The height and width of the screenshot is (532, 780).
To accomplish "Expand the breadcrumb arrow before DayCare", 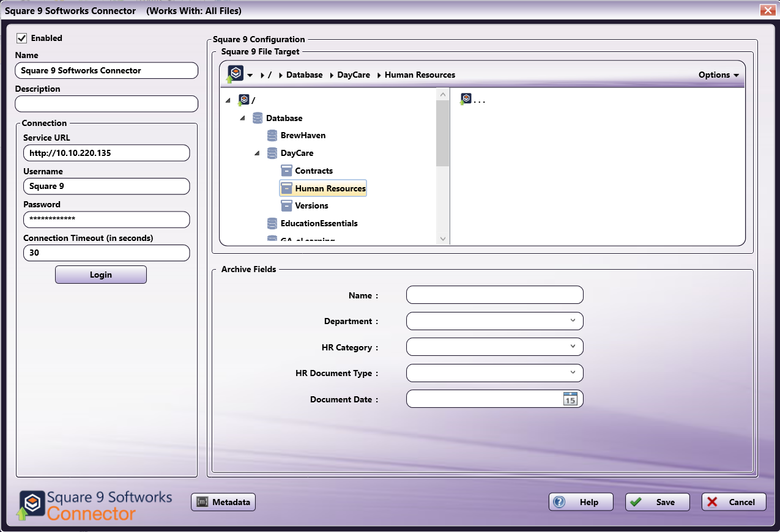I will (x=331, y=75).
